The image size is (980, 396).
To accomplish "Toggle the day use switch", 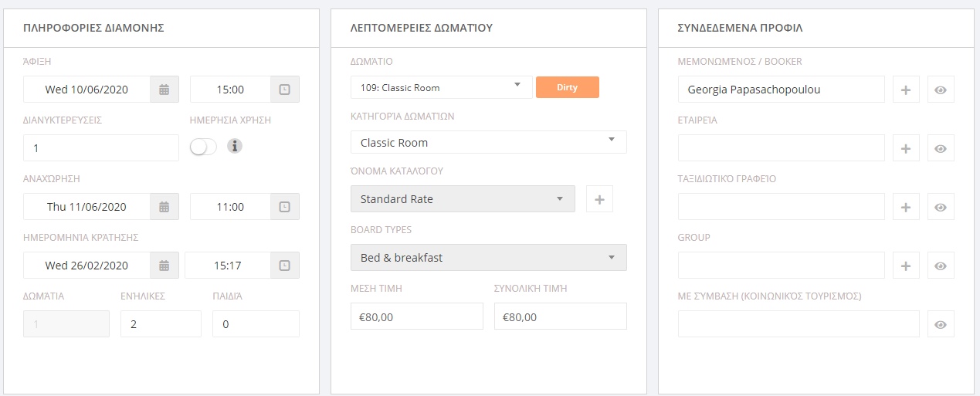I will tap(204, 146).
